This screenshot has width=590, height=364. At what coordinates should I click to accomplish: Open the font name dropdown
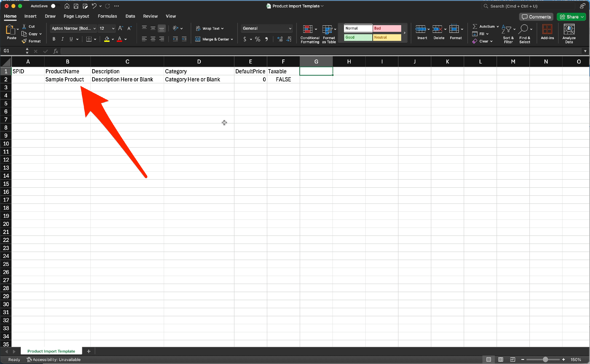point(95,28)
